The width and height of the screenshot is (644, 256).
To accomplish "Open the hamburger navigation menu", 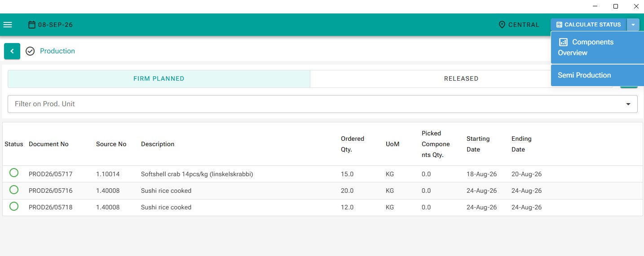I will pyautogui.click(x=8, y=25).
